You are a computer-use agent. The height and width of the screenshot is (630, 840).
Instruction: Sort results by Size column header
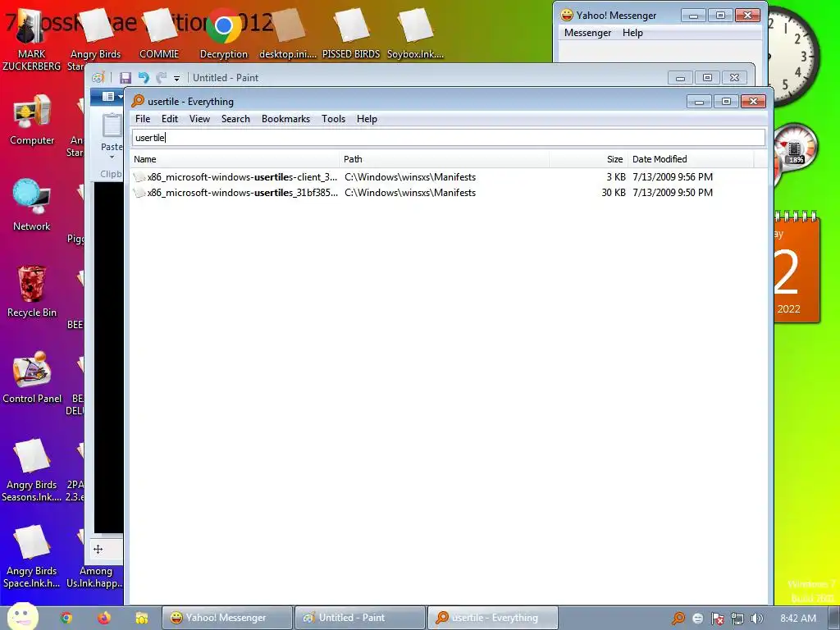tap(588, 159)
